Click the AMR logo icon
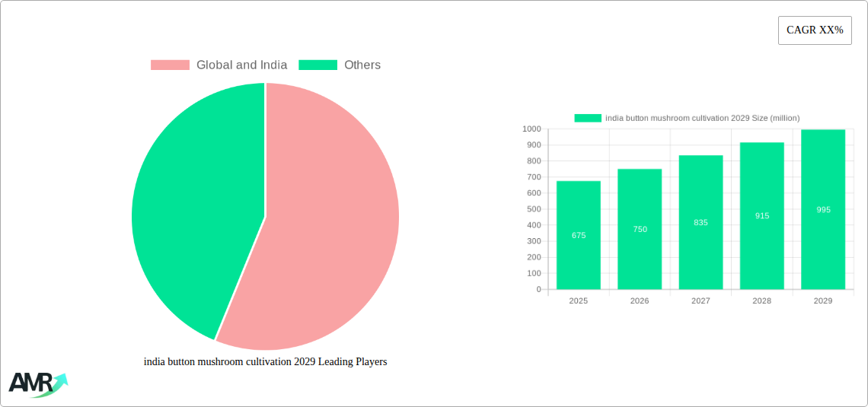868x407 pixels. [38, 384]
